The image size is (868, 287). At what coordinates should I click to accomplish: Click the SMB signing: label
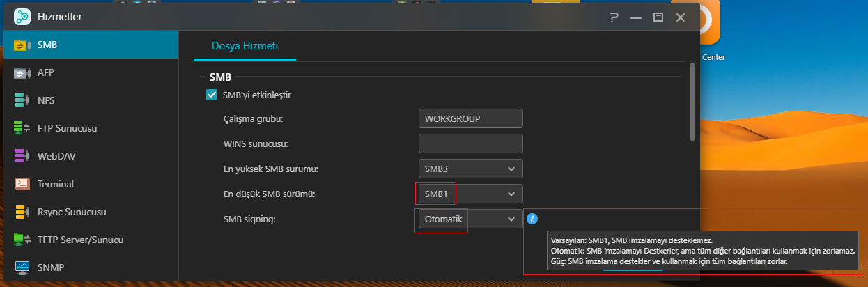point(249,219)
